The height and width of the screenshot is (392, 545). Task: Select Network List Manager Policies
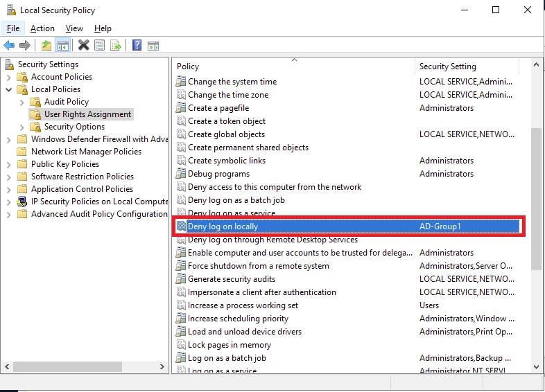[86, 152]
